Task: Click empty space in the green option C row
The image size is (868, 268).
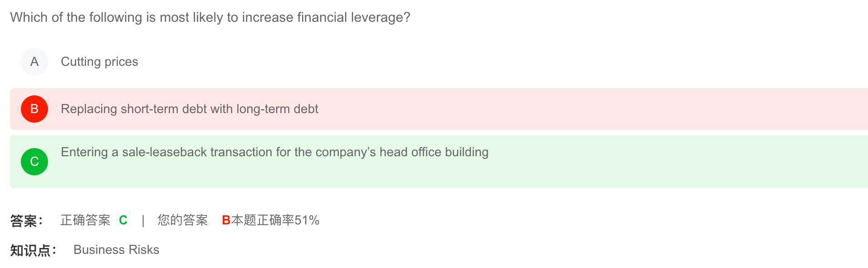Action: pyautogui.click(x=635, y=168)
